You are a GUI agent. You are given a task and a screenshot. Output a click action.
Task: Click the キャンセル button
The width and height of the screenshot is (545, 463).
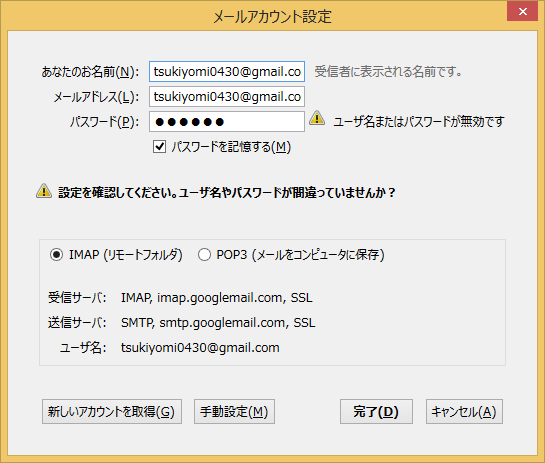pos(464,412)
